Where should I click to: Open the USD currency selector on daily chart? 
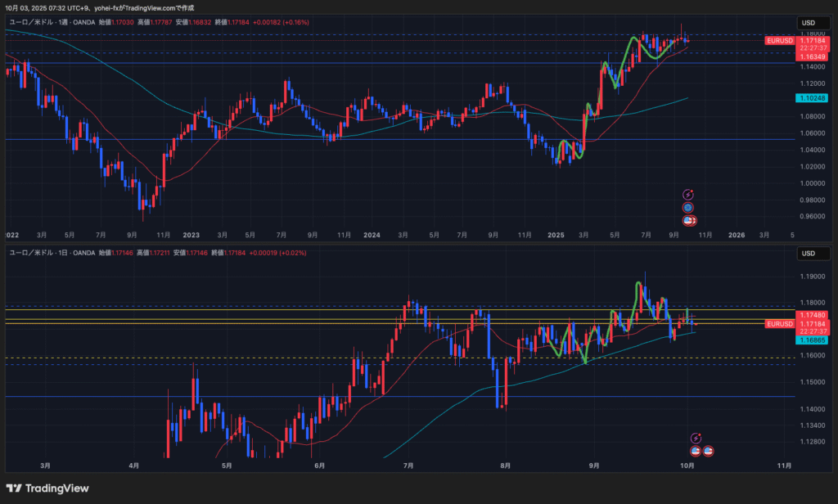pyautogui.click(x=809, y=253)
